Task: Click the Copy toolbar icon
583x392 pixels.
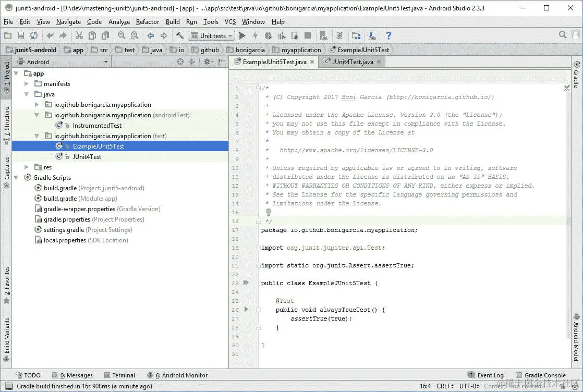Action: 92,35
